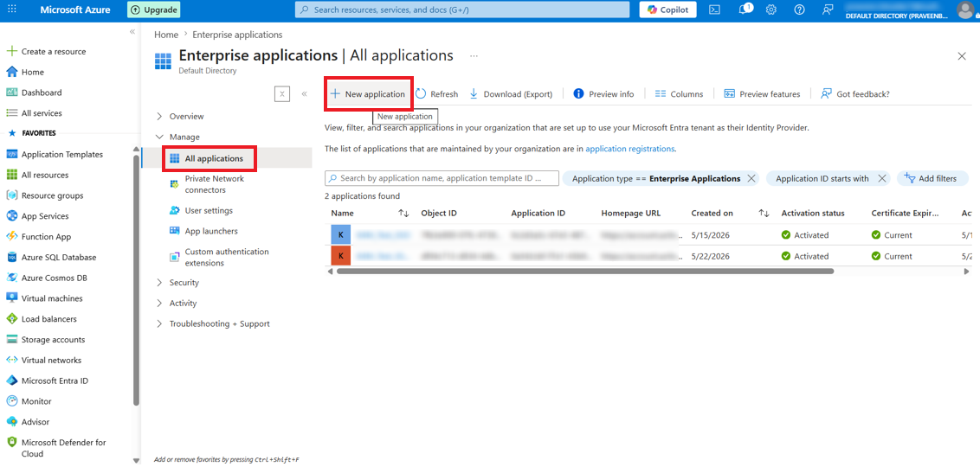Open the help question mark icon
This screenshot has width=980, height=467.
[x=799, y=10]
